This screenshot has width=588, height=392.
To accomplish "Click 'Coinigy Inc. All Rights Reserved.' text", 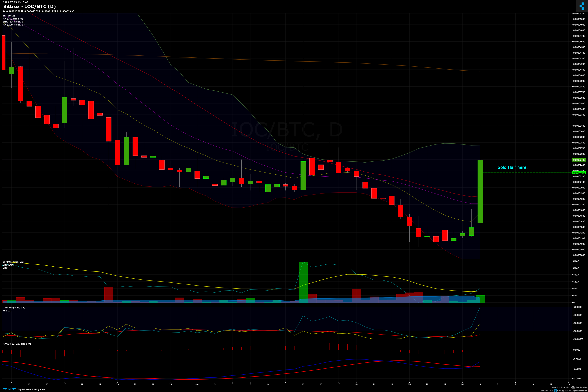I will (x=573, y=391).
